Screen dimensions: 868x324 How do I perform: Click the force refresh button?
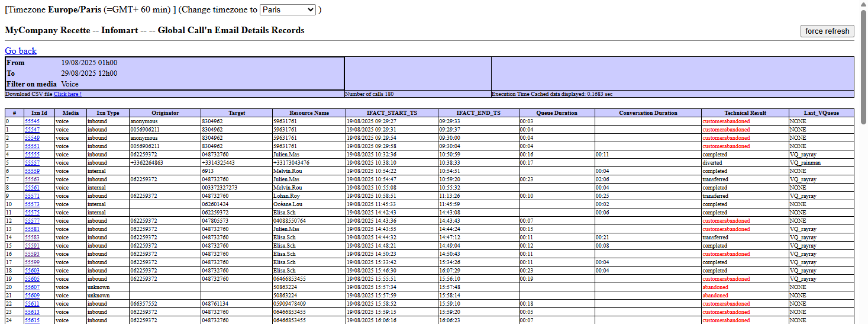[827, 31]
